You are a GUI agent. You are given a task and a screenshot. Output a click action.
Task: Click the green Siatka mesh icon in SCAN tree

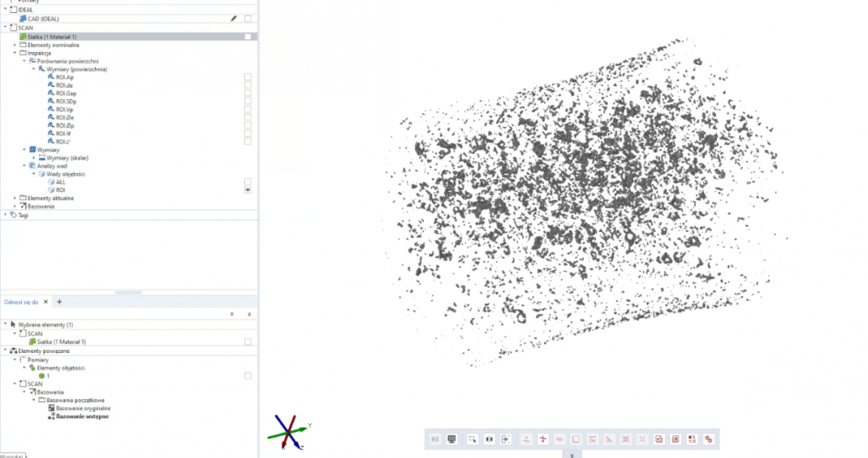click(23, 37)
